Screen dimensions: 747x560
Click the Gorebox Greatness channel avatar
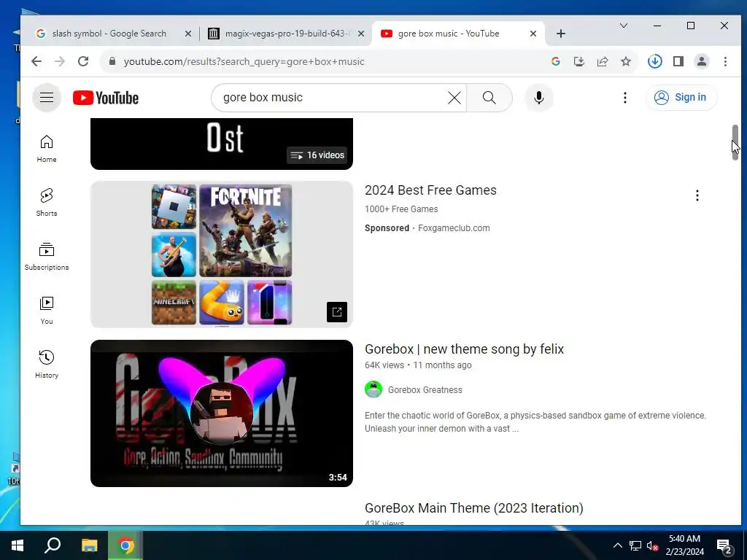point(373,389)
